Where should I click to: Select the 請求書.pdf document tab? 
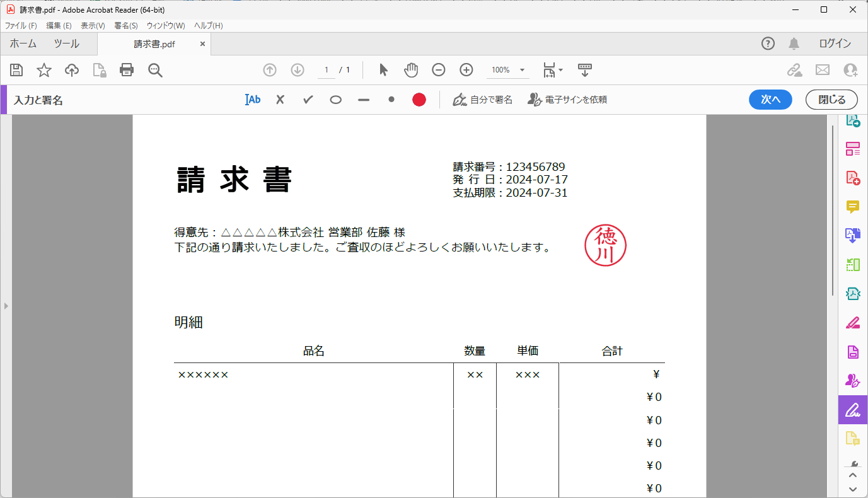click(154, 44)
